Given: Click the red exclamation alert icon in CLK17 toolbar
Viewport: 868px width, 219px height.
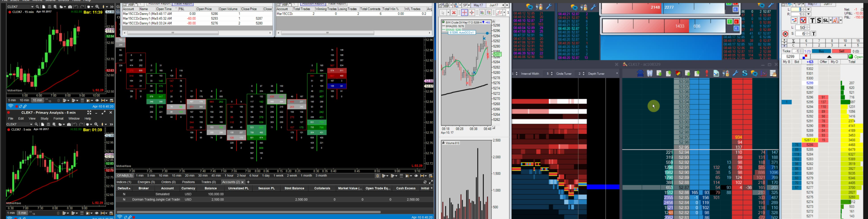Looking at the screenshot, I should pos(707,74).
